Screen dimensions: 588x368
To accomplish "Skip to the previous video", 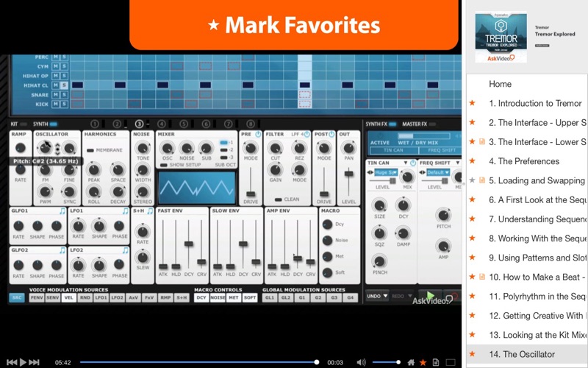I will click(12, 362).
